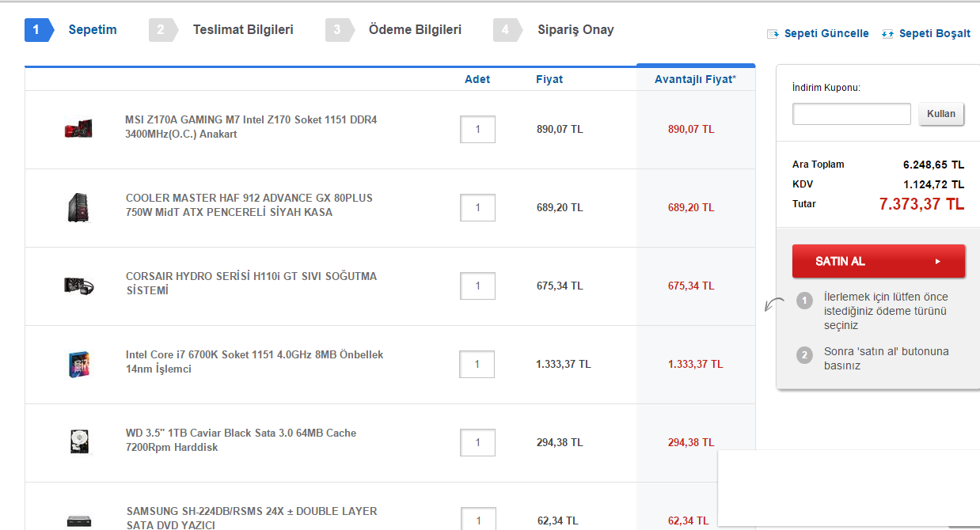Click the Intel Core i7 box thumbnail

click(x=79, y=364)
